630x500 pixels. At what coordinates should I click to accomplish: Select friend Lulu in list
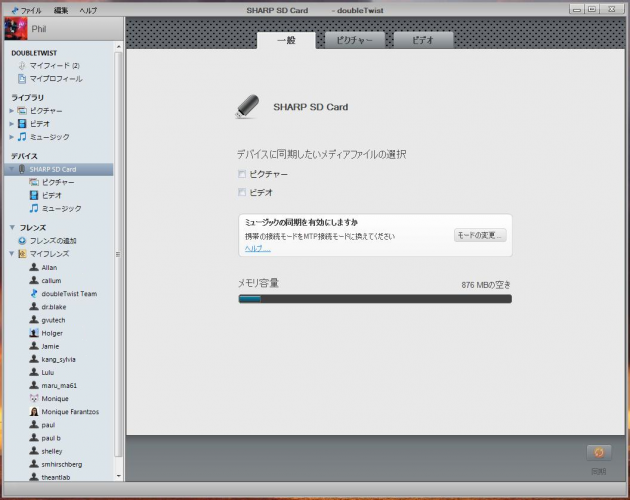coord(47,373)
